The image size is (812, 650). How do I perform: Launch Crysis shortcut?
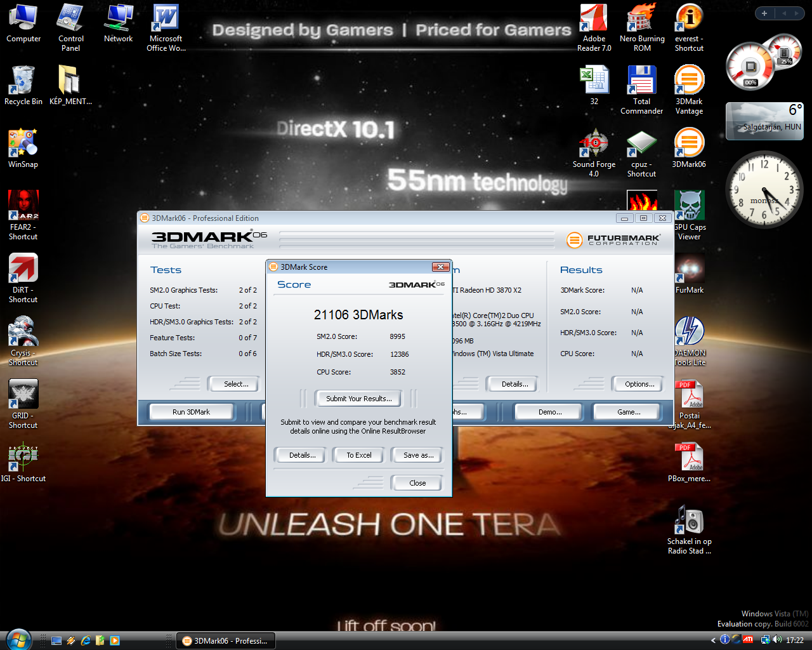click(23, 341)
